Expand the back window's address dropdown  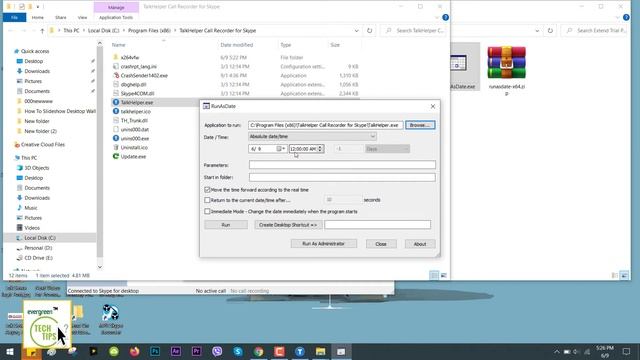point(537,31)
